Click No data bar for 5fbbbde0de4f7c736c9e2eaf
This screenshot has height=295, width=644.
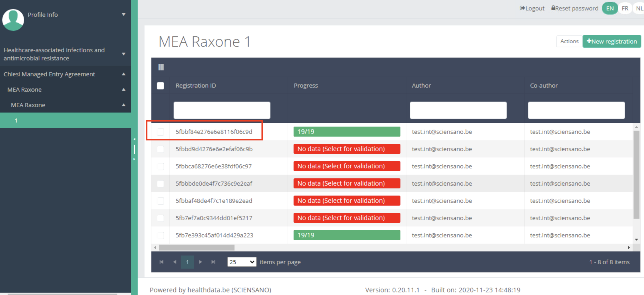(x=347, y=183)
